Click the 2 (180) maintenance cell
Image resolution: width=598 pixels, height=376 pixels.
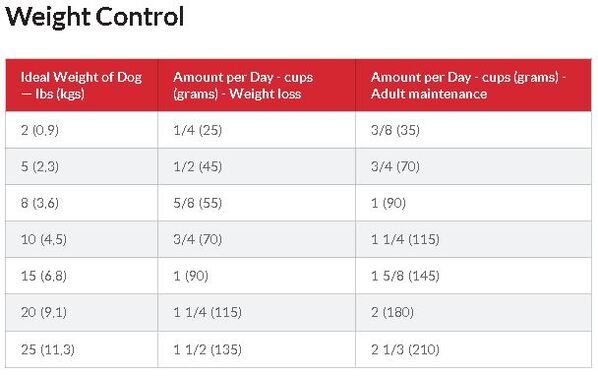473,312
